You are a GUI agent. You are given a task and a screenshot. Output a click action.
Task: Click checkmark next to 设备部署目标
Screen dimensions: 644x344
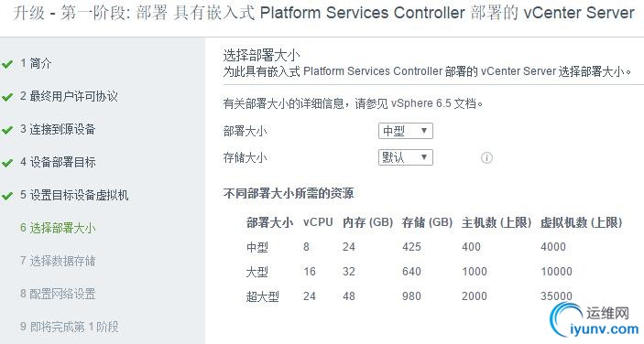(x=7, y=163)
